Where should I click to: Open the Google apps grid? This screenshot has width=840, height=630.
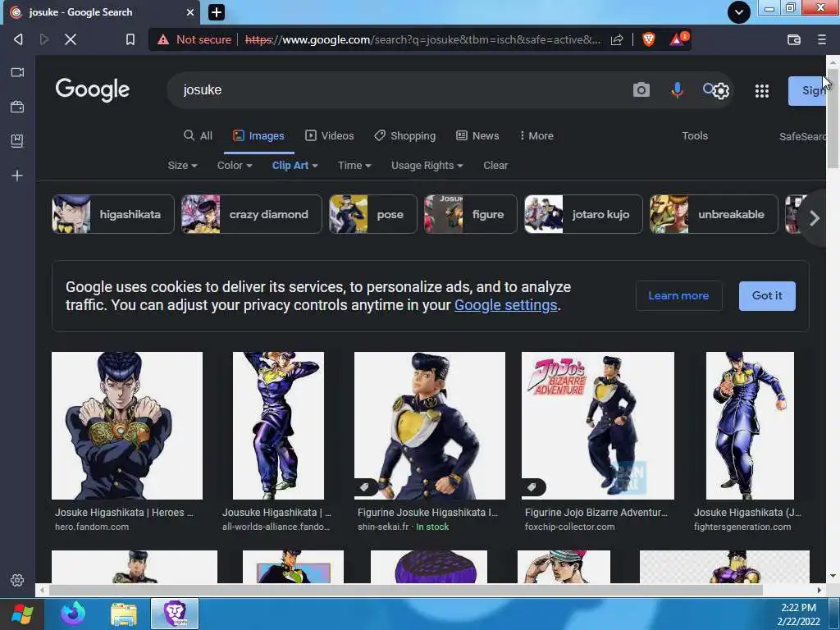[x=762, y=90]
